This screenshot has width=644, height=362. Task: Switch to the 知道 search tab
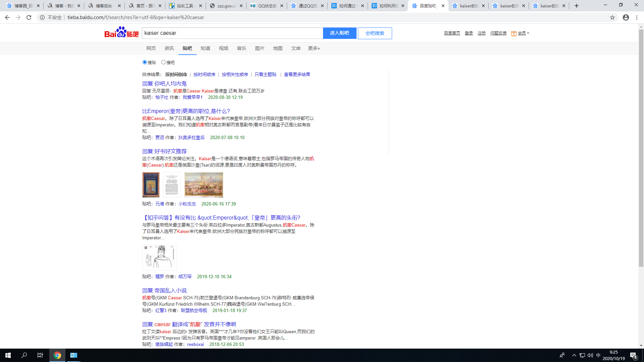(x=205, y=49)
